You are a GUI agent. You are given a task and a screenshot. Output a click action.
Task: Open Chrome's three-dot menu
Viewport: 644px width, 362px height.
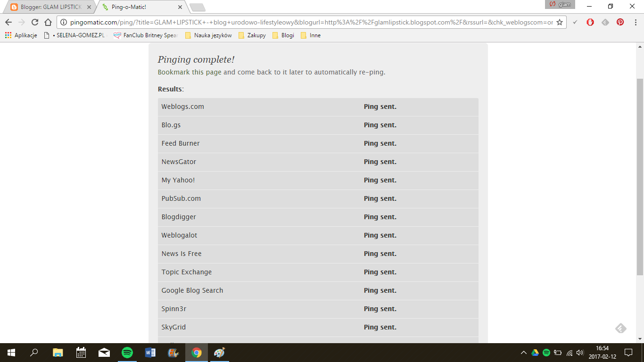point(635,22)
